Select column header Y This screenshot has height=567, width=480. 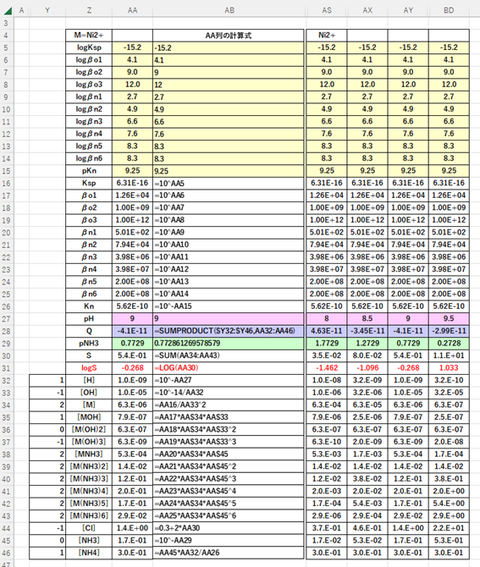point(47,10)
